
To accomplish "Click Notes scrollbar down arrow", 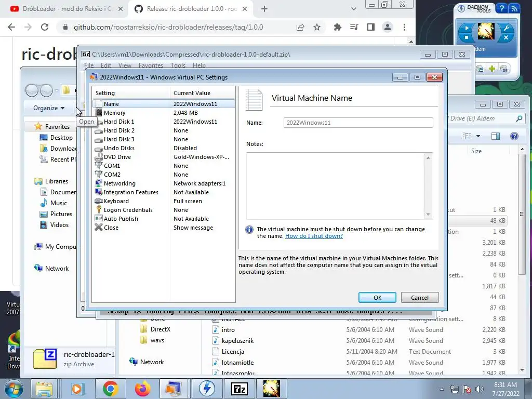I will [428, 214].
